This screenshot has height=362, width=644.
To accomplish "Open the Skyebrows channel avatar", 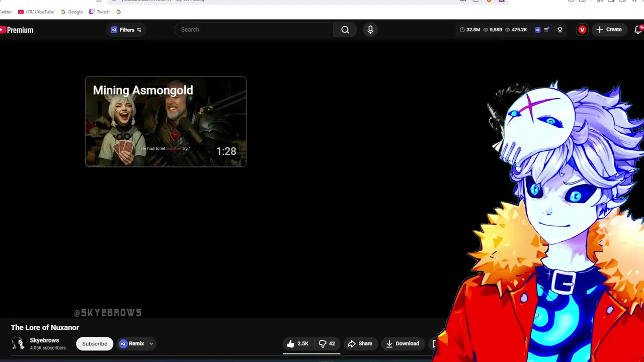I will coord(18,343).
